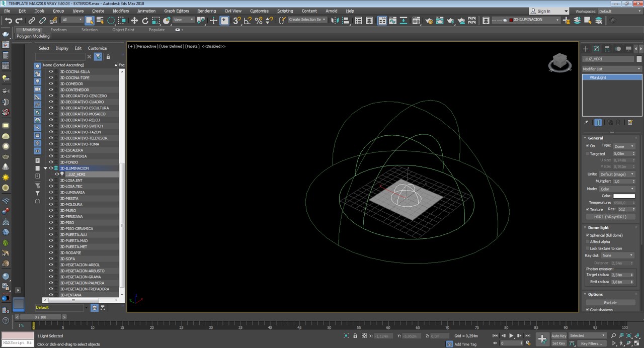Click the white light Color swatch
Screen dimensions: 644x348
pos(624,196)
